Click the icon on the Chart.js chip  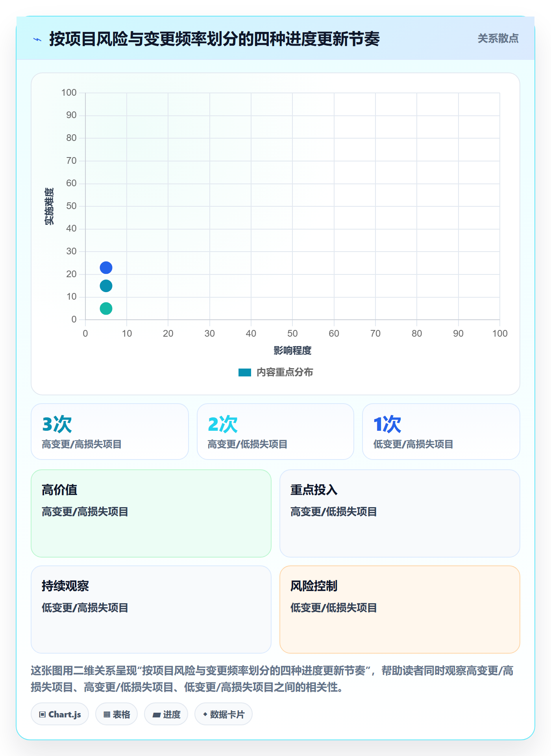pos(43,715)
